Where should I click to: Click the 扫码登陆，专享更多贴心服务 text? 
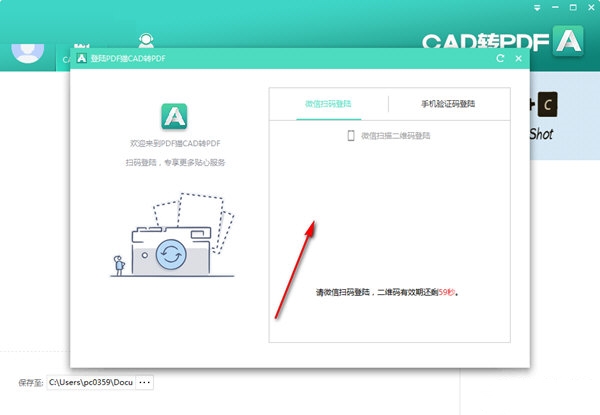tap(175, 163)
